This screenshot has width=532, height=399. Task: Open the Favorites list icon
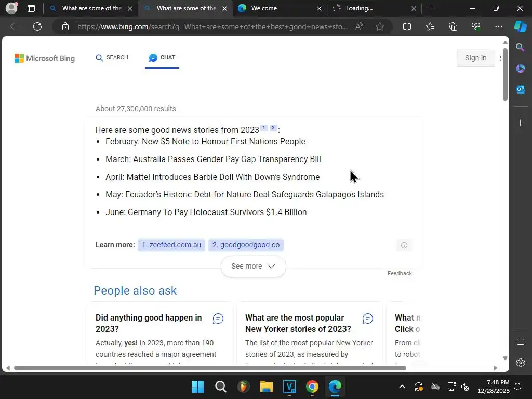pyautogui.click(x=430, y=26)
